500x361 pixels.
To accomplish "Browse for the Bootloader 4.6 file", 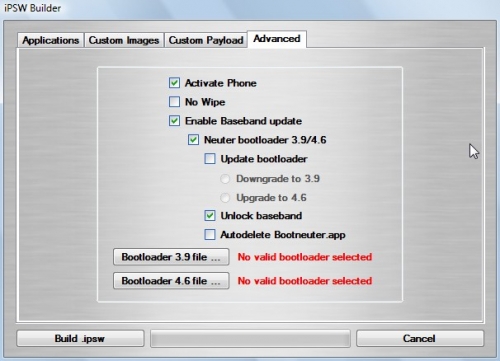I will pyautogui.click(x=171, y=281).
